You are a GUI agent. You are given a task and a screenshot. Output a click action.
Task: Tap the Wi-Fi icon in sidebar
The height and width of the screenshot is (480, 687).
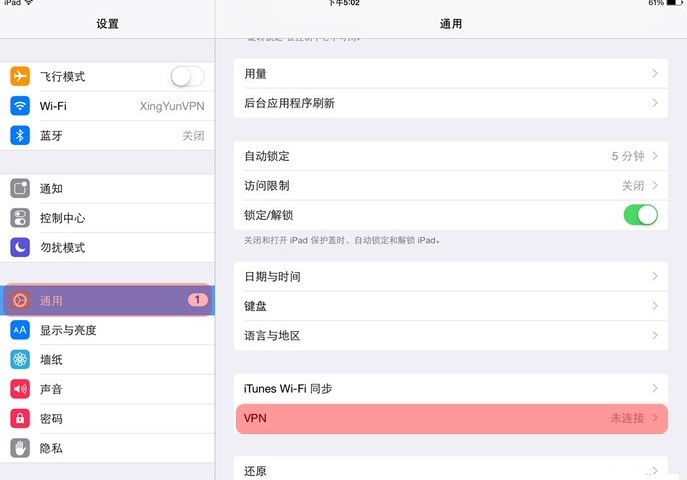pyautogui.click(x=20, y=106)
